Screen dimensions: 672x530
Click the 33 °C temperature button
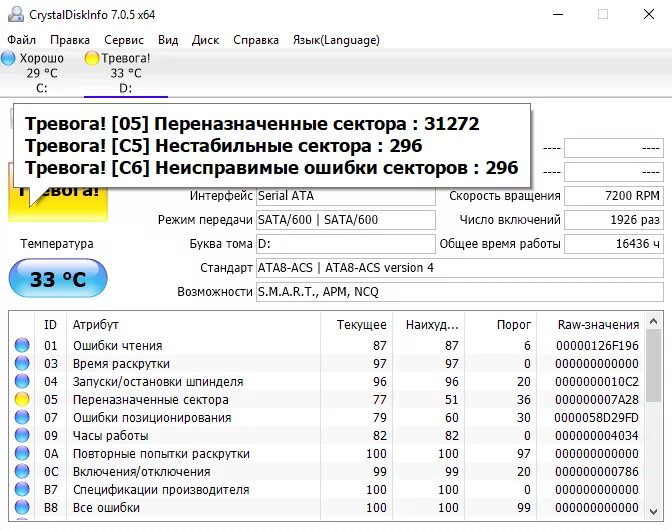point(58,278)
